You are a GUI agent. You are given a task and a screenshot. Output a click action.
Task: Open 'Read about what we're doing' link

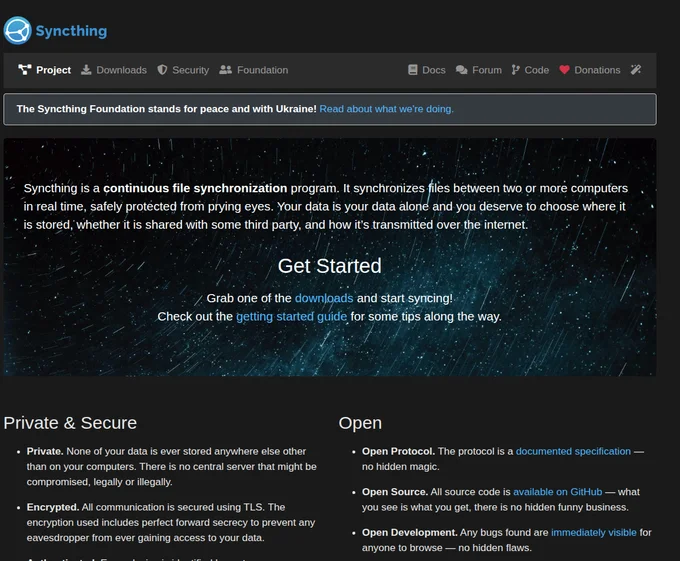(x=386, y=109)
